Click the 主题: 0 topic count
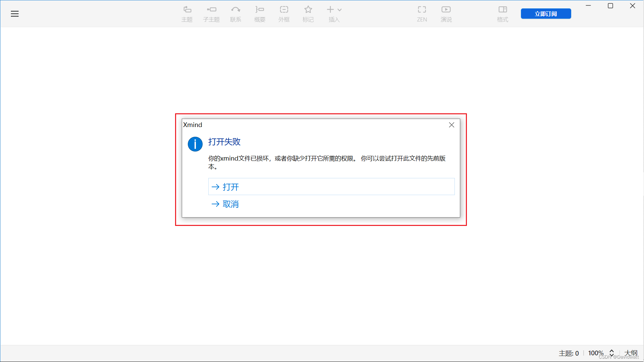 [569, 353]
